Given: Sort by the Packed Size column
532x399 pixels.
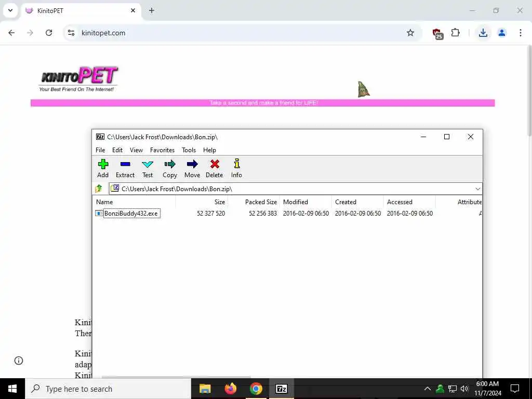Looking at the screenshot, I should (x=254, y=202).
